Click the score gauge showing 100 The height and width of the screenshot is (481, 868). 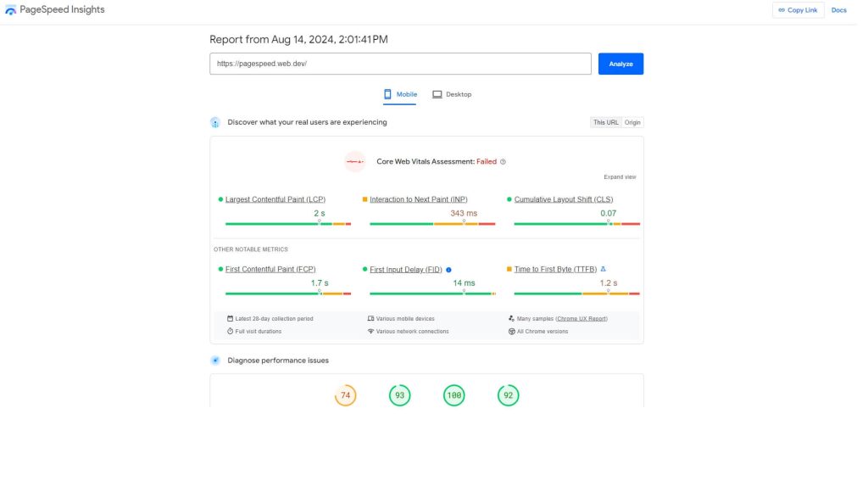pyautogui.click(x=454, y=395)
